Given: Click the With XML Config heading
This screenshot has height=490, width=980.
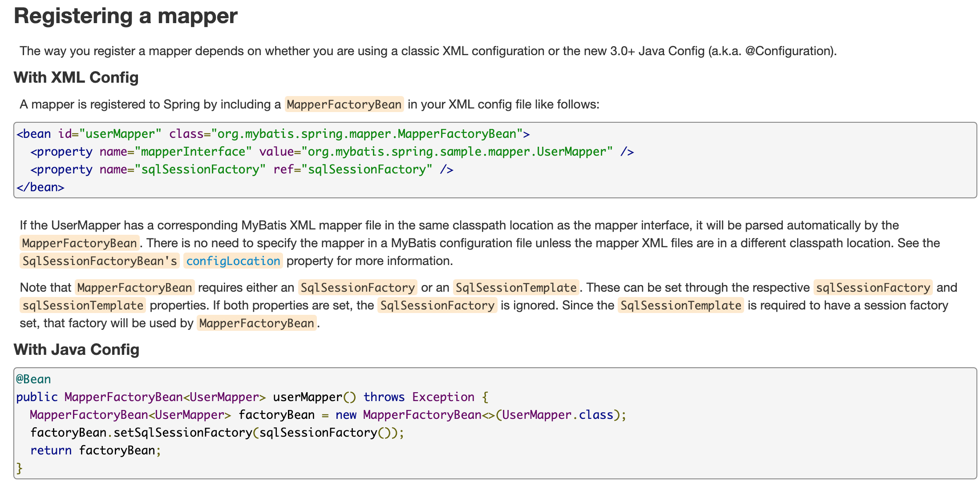Looking at the screenshot, I should 76,77.
